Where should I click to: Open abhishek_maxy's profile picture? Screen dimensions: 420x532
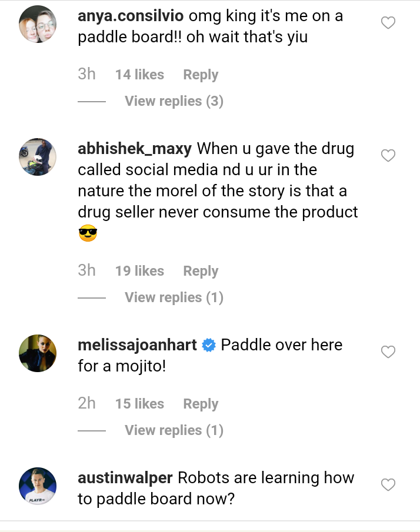coord(38,157)
